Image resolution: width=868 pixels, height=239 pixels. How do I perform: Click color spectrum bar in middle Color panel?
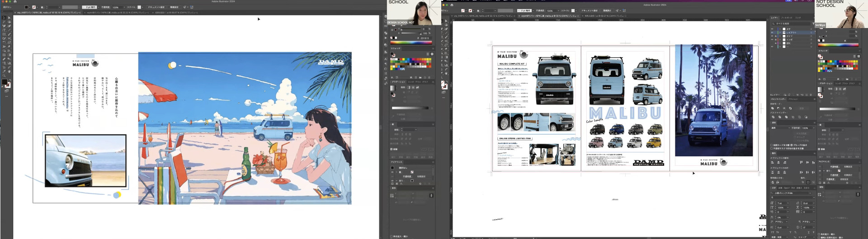pos(411,42)
